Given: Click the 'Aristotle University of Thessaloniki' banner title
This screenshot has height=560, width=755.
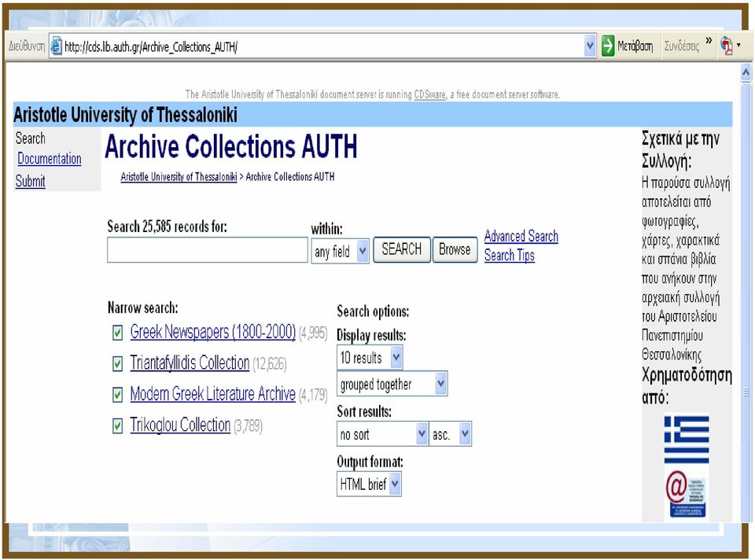Looking at the screenshot, I should click(125, 115).
